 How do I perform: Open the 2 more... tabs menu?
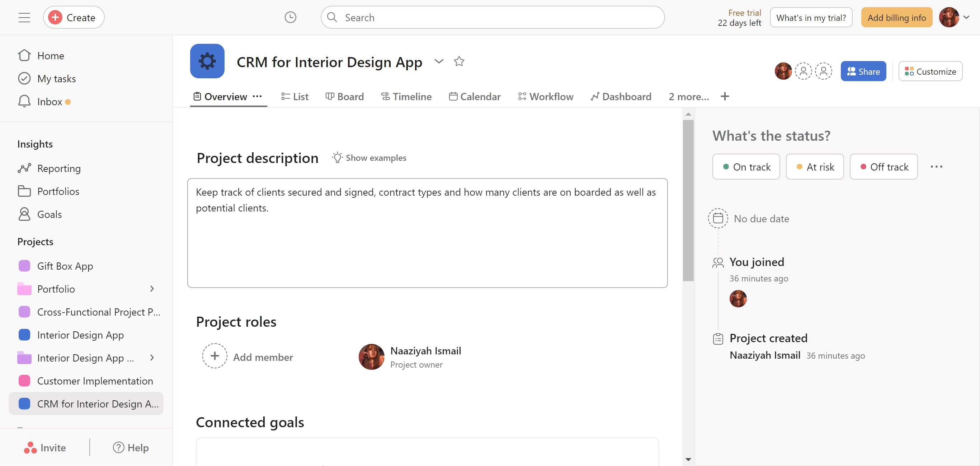coord(689,97)
